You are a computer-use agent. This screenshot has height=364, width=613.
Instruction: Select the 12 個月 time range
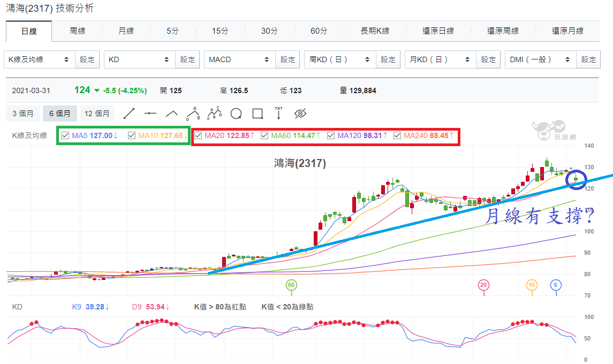(x=97, y=113)
